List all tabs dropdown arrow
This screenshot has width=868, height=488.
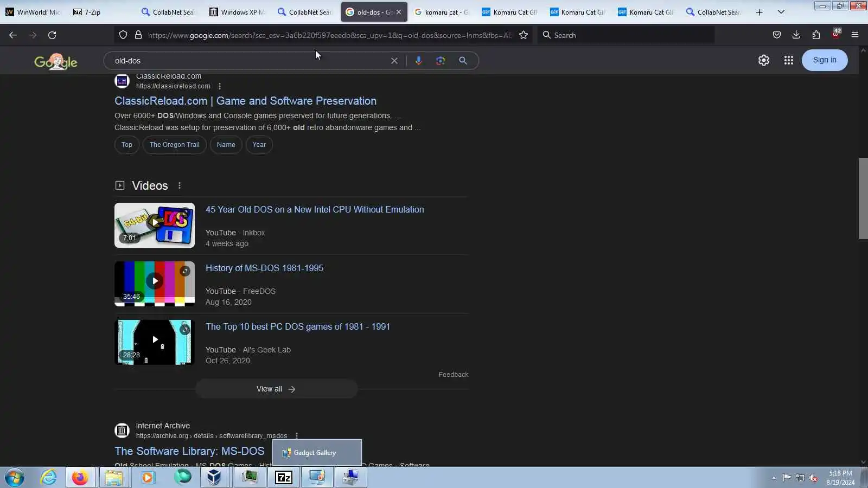(781, 12)
